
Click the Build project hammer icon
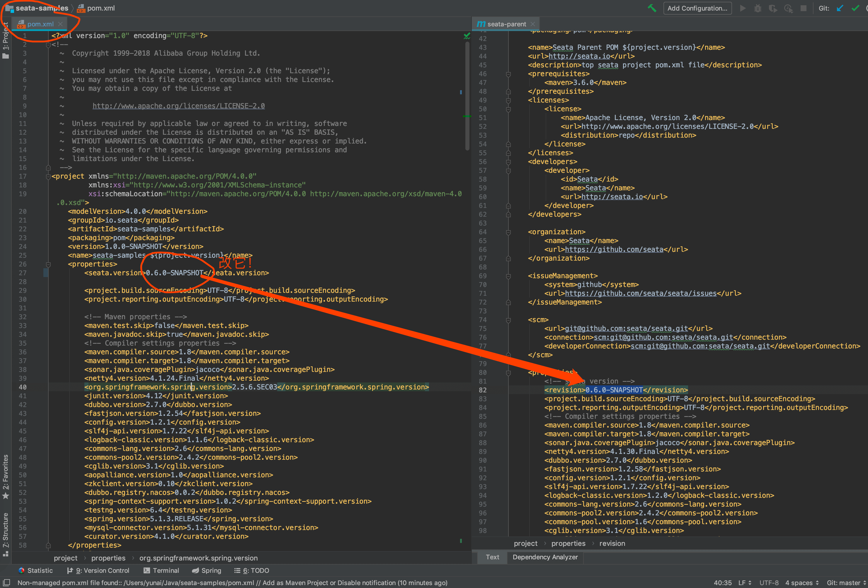651,8
